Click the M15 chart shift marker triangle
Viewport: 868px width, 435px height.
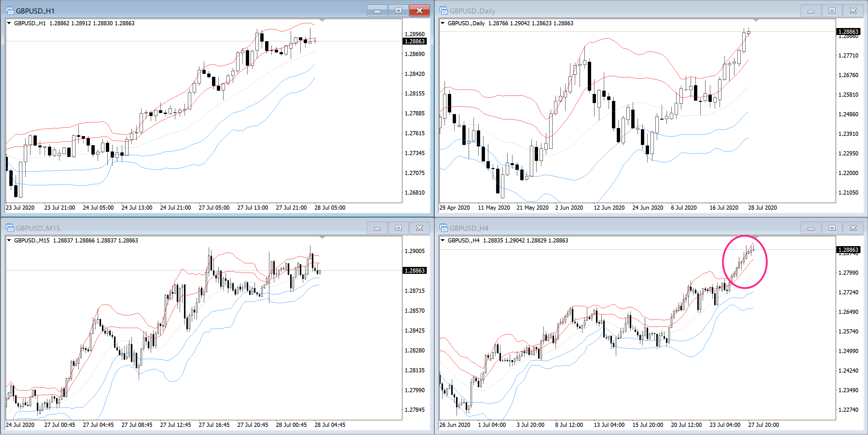click(322, 238)
